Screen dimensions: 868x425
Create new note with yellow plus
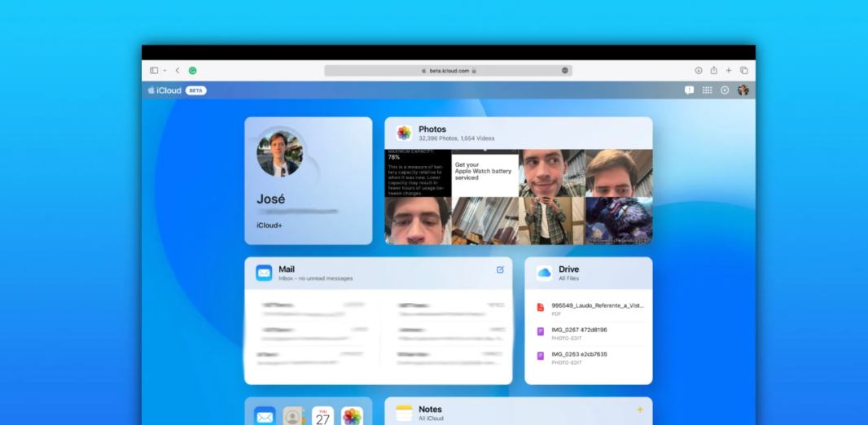640,410
